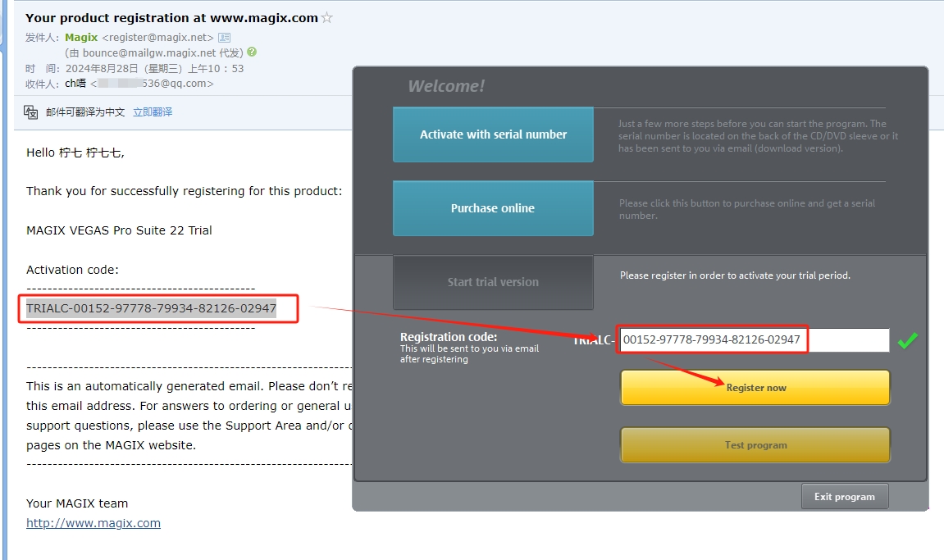Click into the Registration code field
This screenshot has height=560, width=944.
tap(755, 339)
